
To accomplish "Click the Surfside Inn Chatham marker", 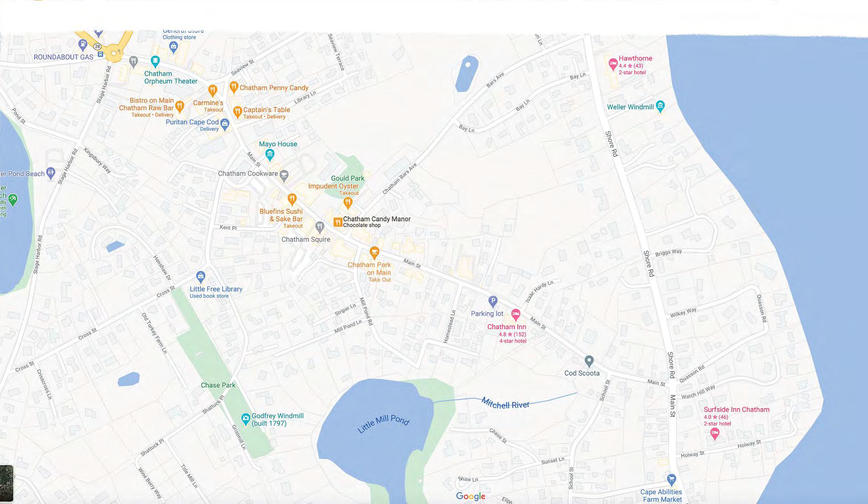I will (715, 433).
